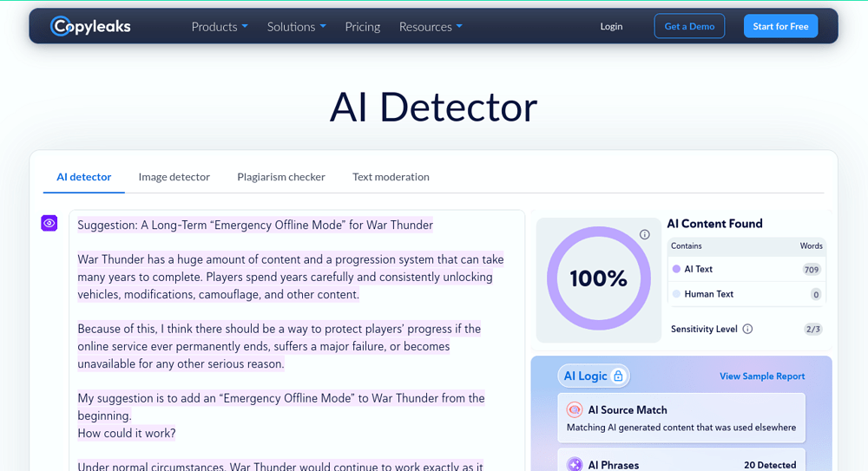This screenshot has height=471, width=868.
Task: Click the Get a Demo button
Action: click(x=689, y=26)
